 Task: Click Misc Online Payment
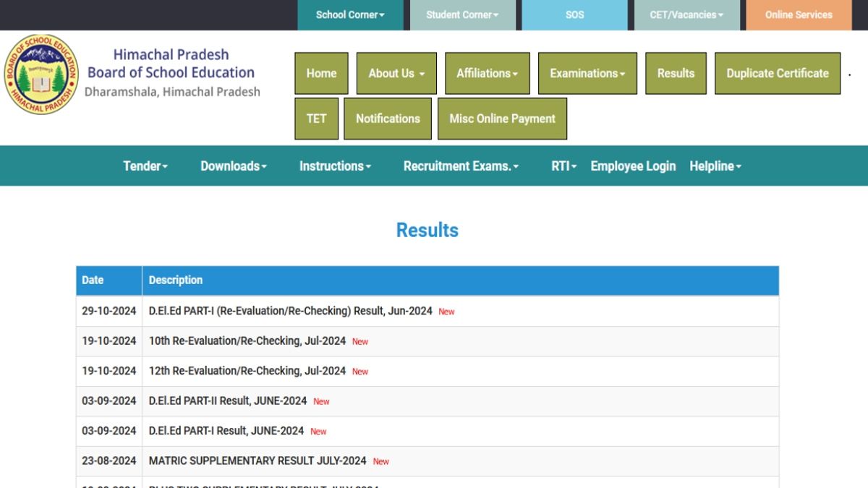point(502,119)
